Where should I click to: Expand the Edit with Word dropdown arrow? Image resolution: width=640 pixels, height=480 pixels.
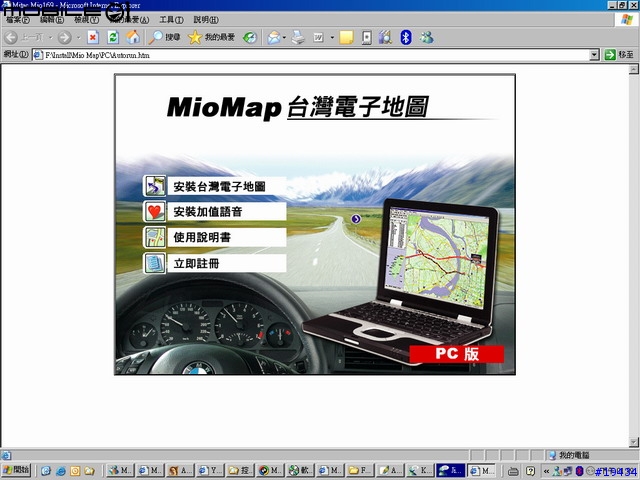tap(332, 38)
